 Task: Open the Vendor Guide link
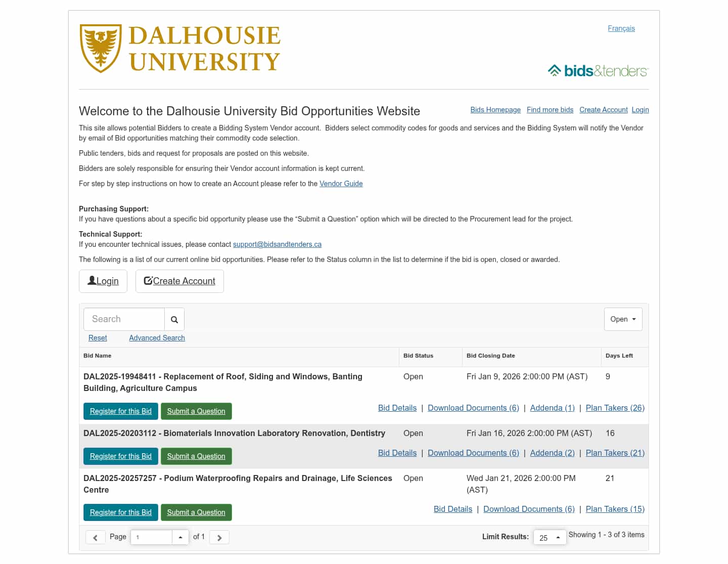pos(341,184)
